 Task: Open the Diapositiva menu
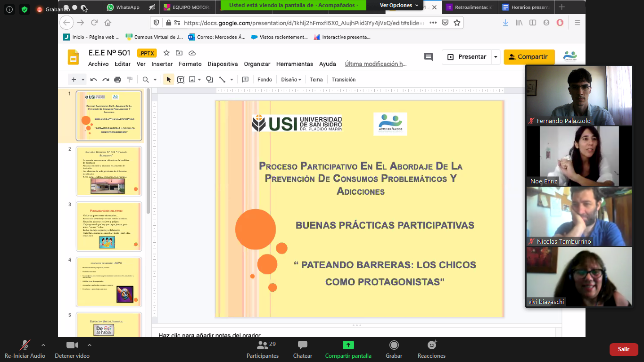click(223, 64)
